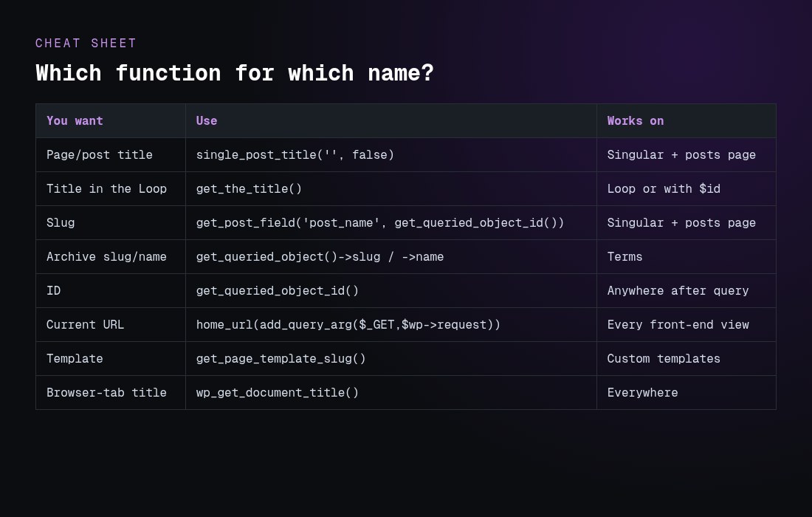Click the get_page_template_slug() code cell

391,358
